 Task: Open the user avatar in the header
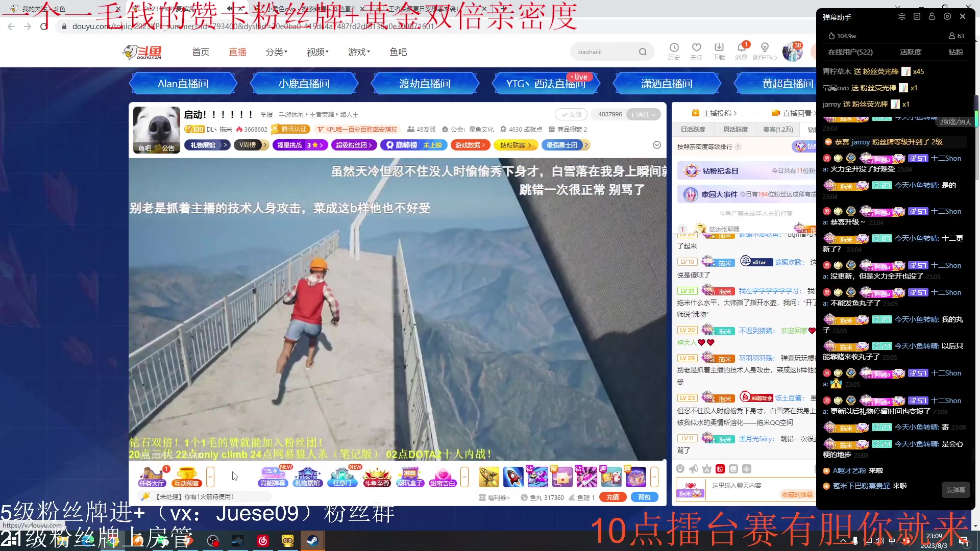pos(792,52)
